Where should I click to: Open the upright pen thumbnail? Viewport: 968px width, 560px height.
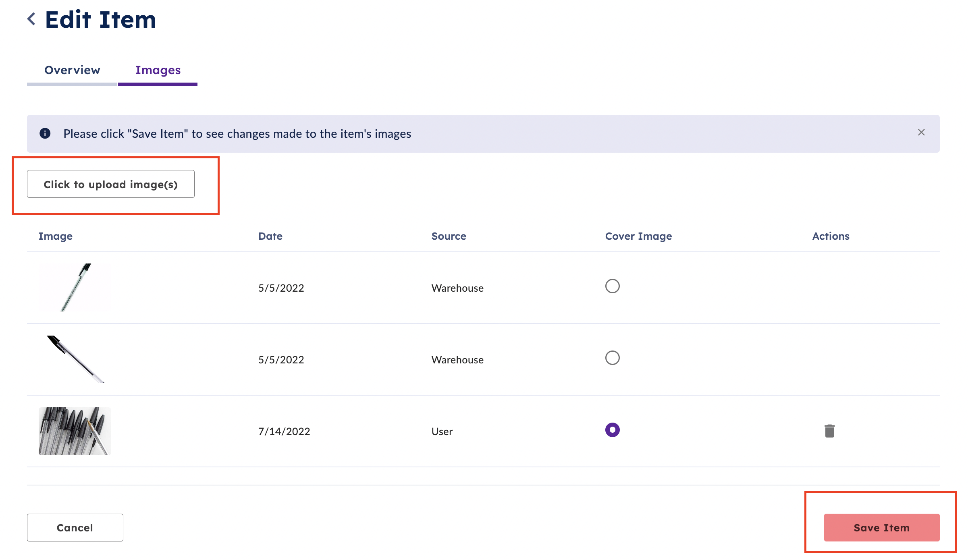point(75,287)
